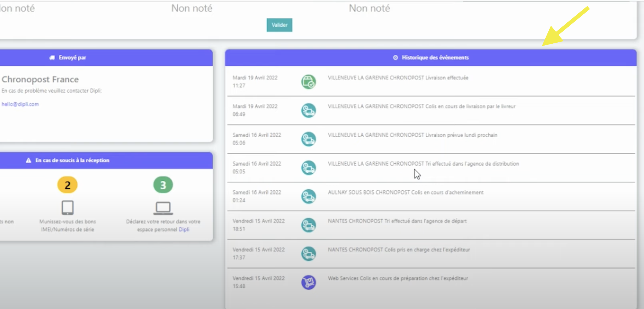Viewport: 644px width, 309px height.
Task: Click the Historique des évènements header
Action: [431, 58]
